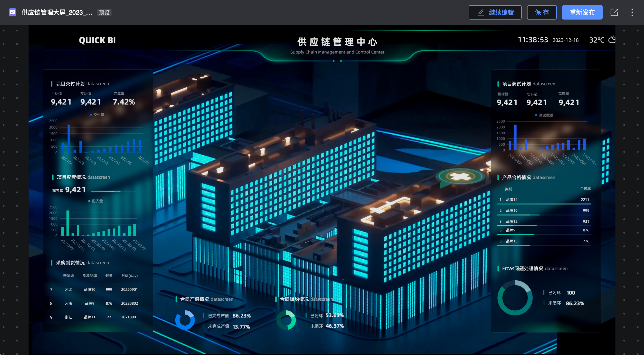Click the 产品合格情况 panel title
Image resolution: width=644 pixels, height=355 pixels.
tap(517, 177)
